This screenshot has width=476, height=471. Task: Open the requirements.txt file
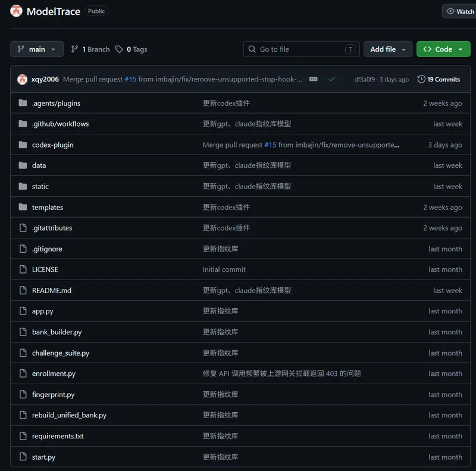tap(58, 436)
